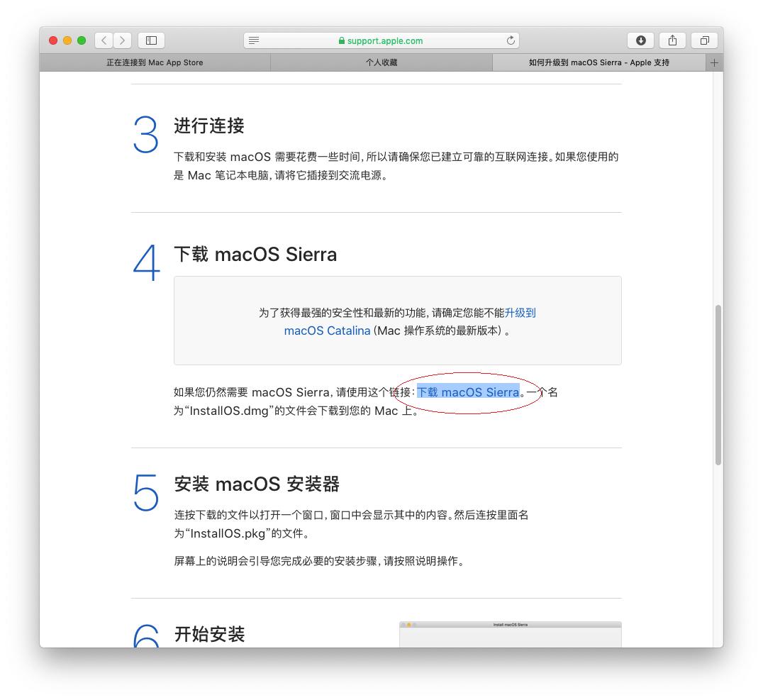Add a new tab with the plus button
Image resolution: width=763 pixels, height=700 pixels.
[714, 62]
